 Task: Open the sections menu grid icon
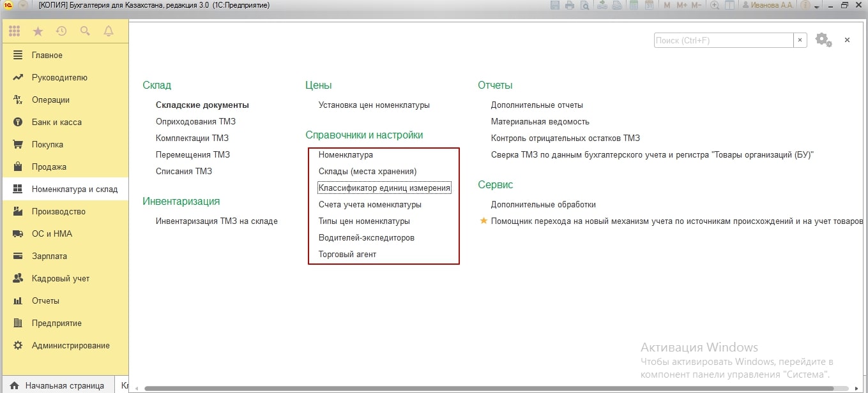point(14,31)
